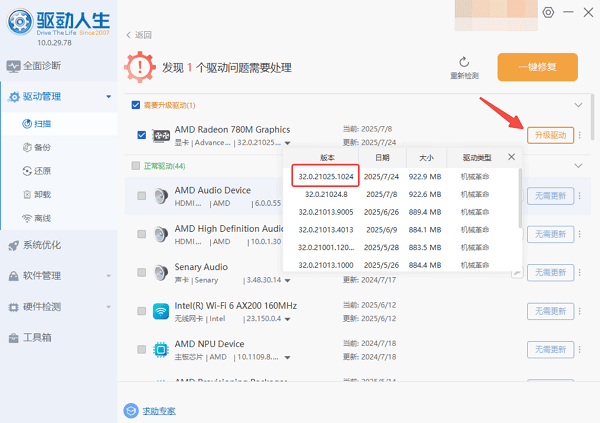The image size is (600, 423).
Task: Click the 求助专家 link
Action: click(159, 411)
